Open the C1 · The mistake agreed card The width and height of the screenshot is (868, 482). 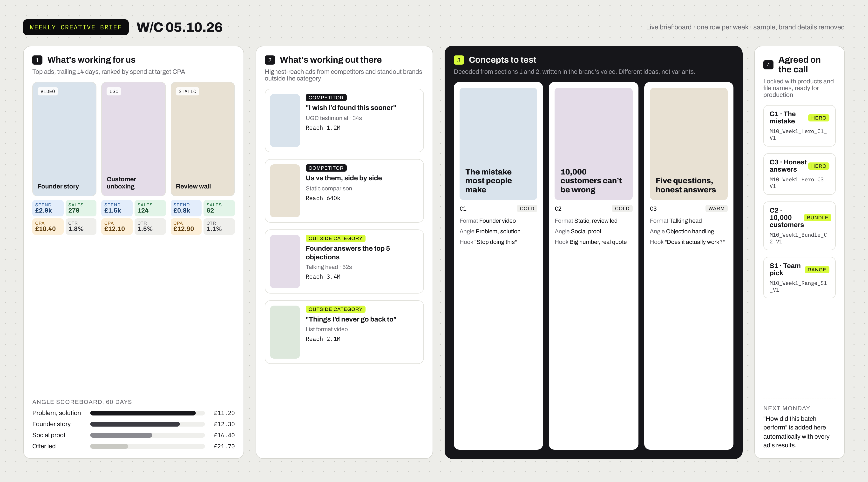pyautogui.click(x=799, y=126)
